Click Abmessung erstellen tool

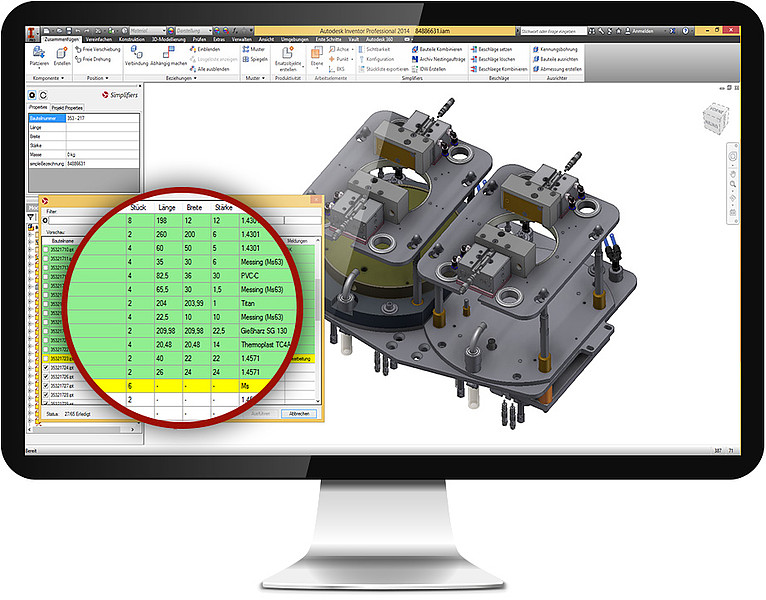[557, 69]
